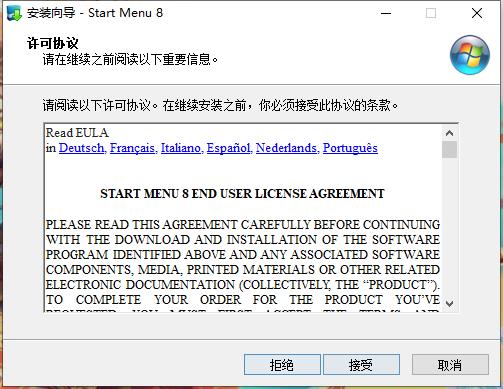Close the setup wizard window
Viewport: 503px width, 389px height.
(x=477, y=13)
